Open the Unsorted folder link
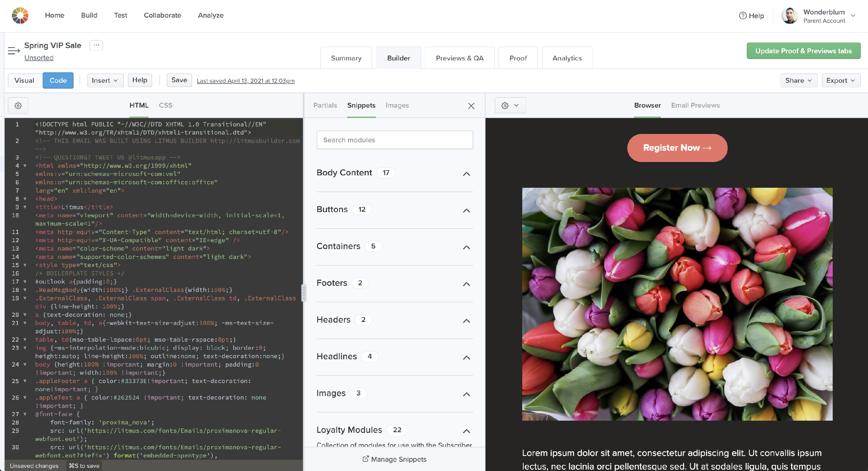Screen dimensions: 868x471 tap(39, 58)
